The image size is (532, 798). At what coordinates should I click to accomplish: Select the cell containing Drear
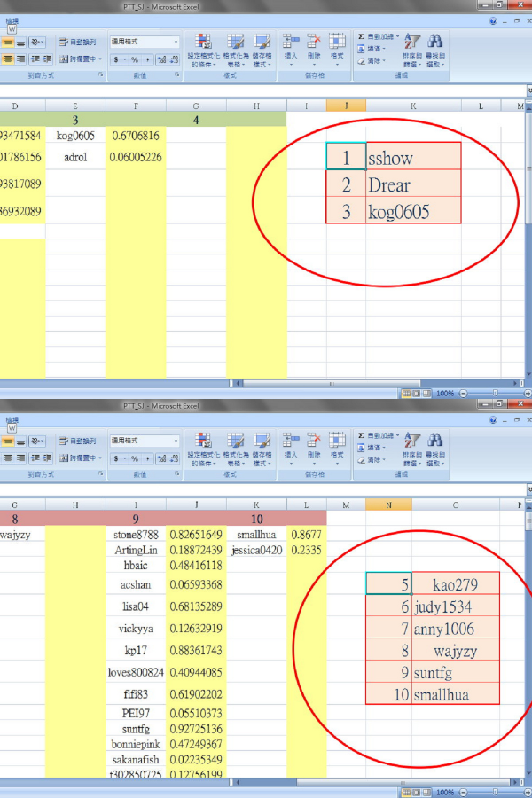click(x=413, y=184)
